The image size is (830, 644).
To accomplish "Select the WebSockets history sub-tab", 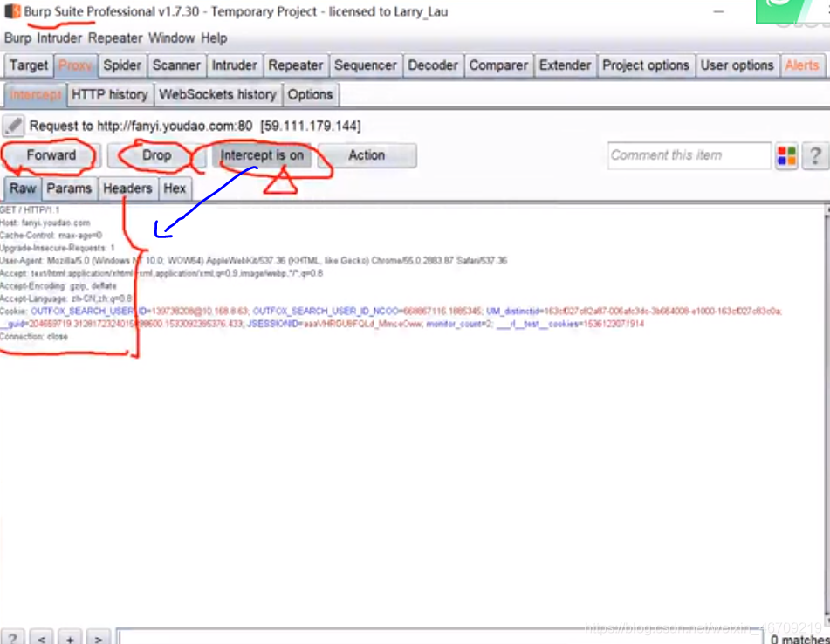I will coord(217,95).
